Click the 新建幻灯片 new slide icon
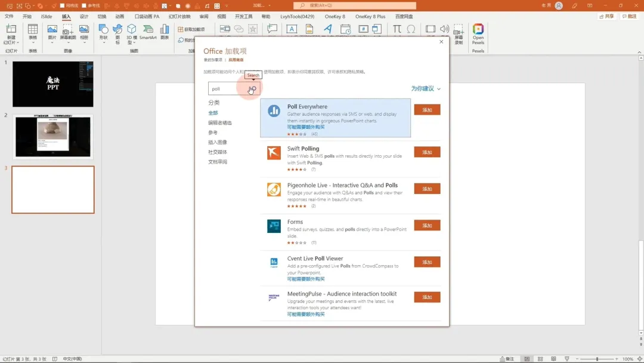This screenshot has width=644, height=363. [x=11, y=29]
